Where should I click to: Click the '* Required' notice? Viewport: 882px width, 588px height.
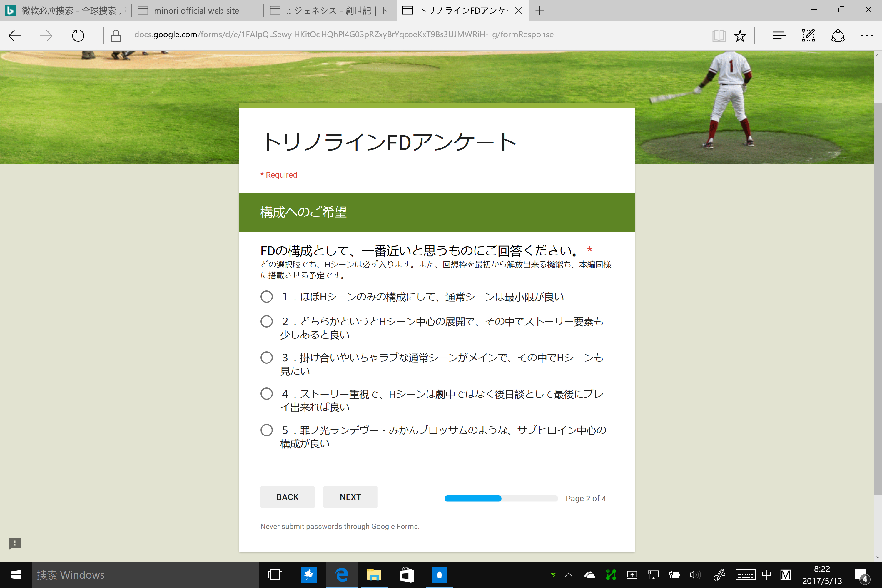point(279,175)
